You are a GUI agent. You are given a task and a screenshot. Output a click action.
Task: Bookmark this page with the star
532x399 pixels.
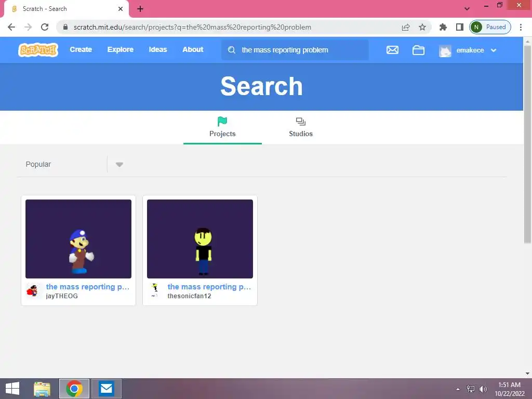point(422,27)
